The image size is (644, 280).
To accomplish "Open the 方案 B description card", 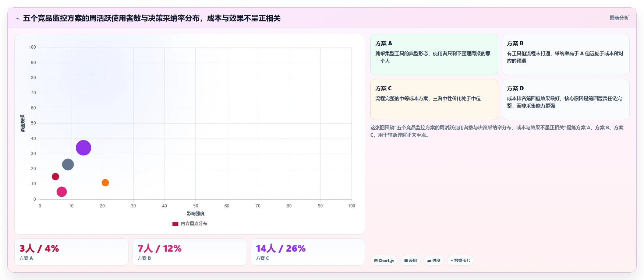I will pos(566,55).
